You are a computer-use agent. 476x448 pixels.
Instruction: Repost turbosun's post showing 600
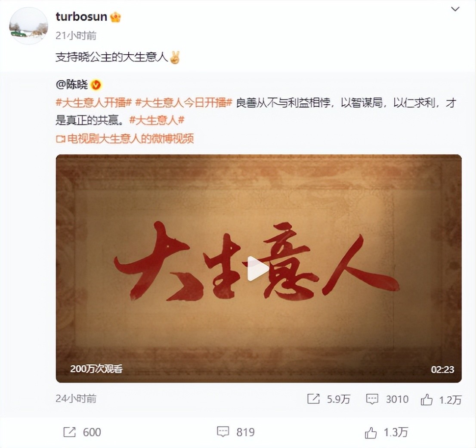(x=82, y=432)
